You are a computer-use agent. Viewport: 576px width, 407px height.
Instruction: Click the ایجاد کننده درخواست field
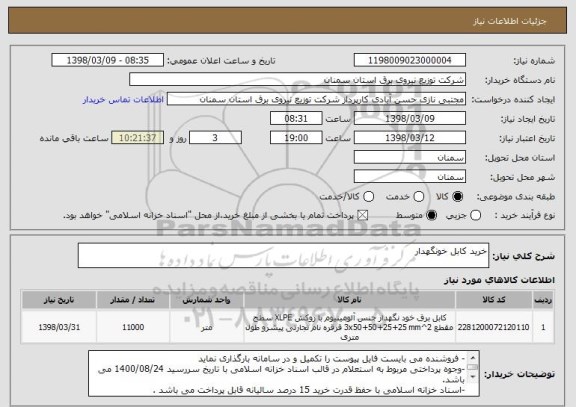click(316, 99)
